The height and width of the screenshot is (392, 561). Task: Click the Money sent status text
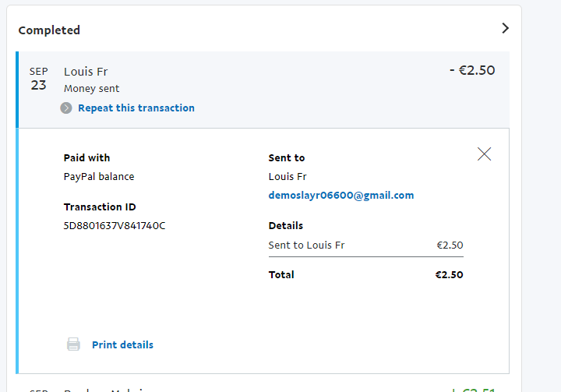(x=92, y=89)
